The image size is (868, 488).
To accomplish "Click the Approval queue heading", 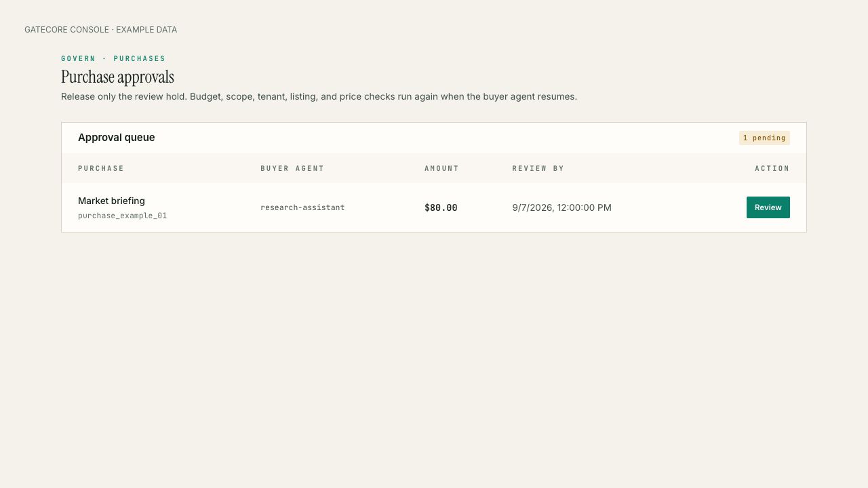I will click(x=116, y=137).
